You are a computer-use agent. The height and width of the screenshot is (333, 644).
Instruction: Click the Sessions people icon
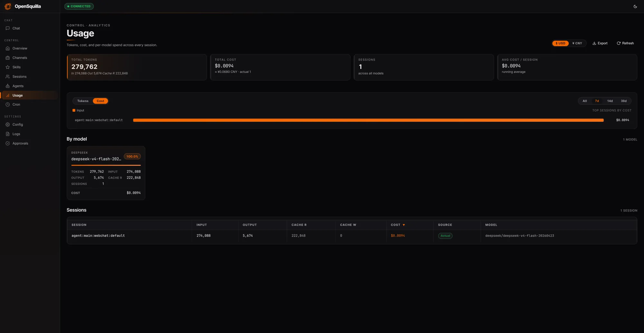8,77
